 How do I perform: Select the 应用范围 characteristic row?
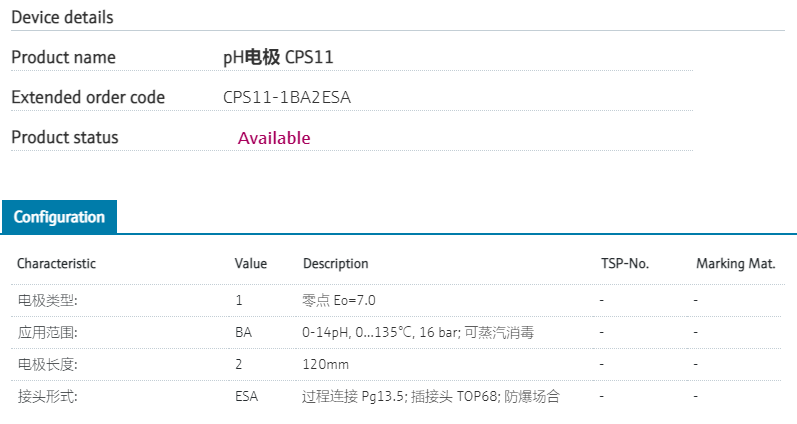click(x=48, y=332)
